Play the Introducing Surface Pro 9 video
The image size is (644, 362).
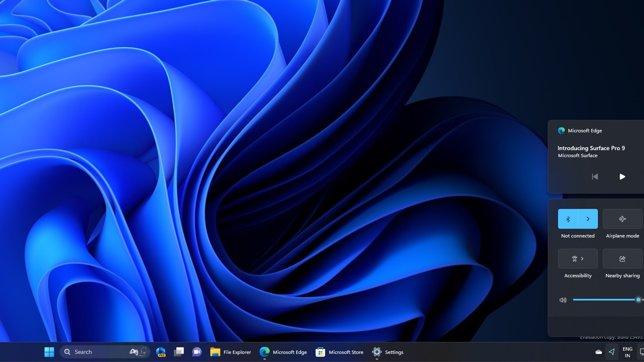pos(622,177)
